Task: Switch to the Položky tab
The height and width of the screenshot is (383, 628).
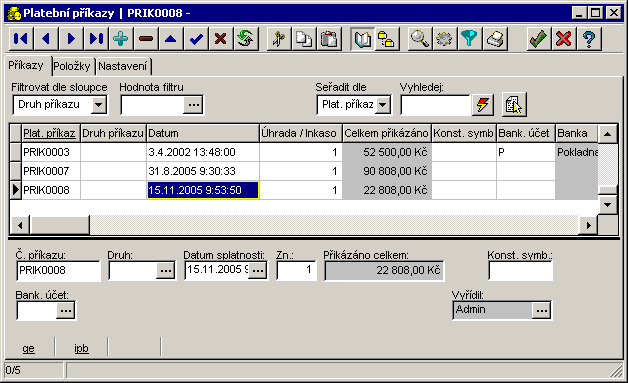Action: pyautogui.click(x=72, y=66)
